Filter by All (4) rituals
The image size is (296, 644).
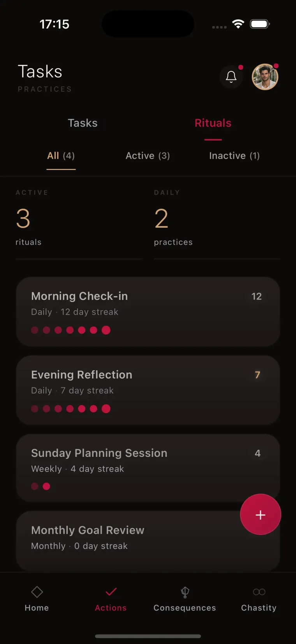[61, 156]
